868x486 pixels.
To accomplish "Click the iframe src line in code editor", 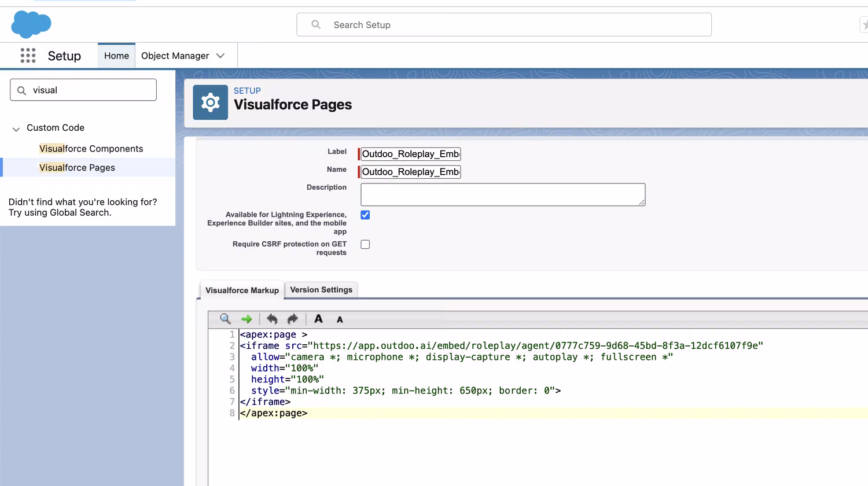I will coord(502,346).
